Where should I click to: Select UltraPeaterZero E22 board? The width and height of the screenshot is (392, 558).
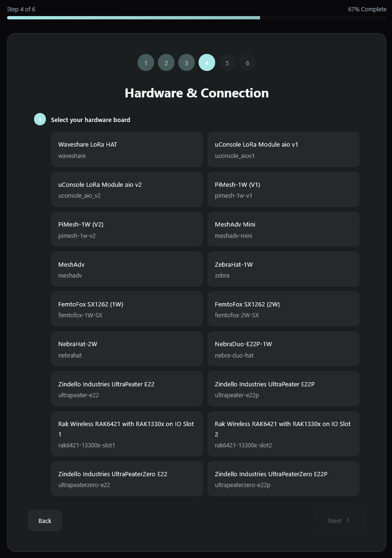(127, 479)
